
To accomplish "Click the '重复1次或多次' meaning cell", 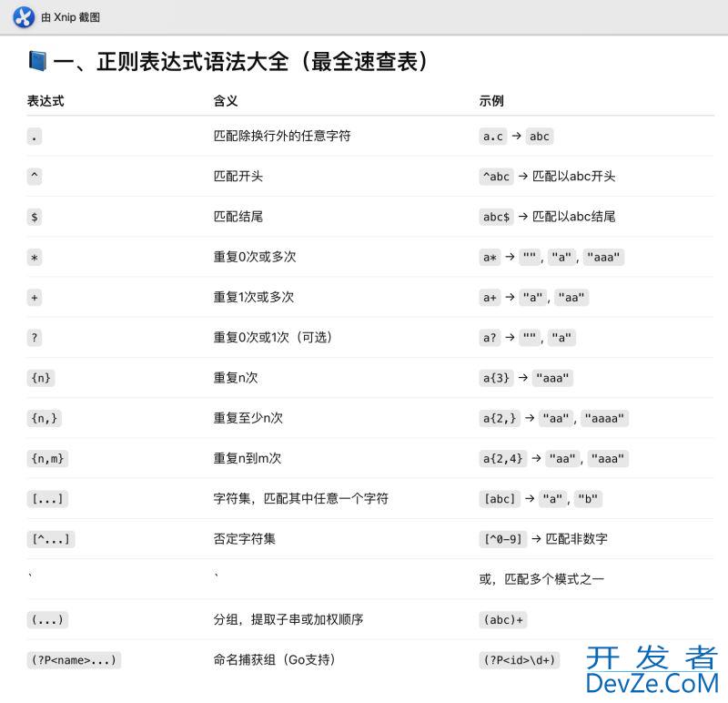I will [254, 297].
